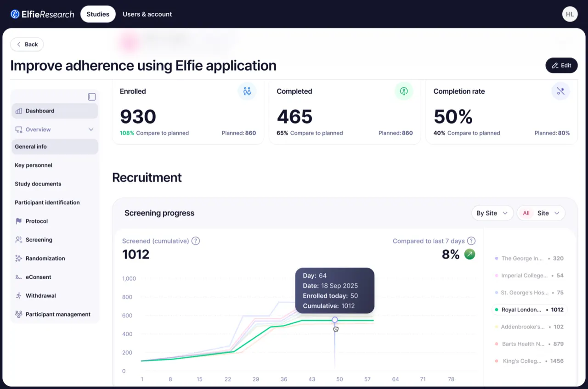
Task: Toggle The George In... legend series
Action: coord(530,259)
